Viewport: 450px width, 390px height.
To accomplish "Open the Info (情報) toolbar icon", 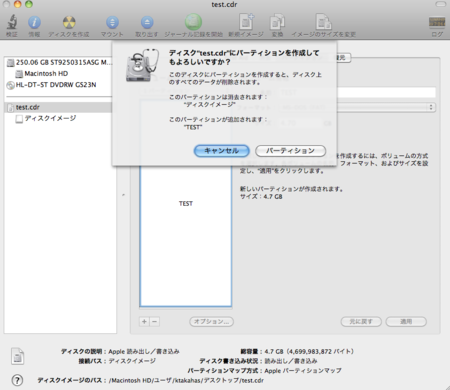I will [x=34, y=23].
